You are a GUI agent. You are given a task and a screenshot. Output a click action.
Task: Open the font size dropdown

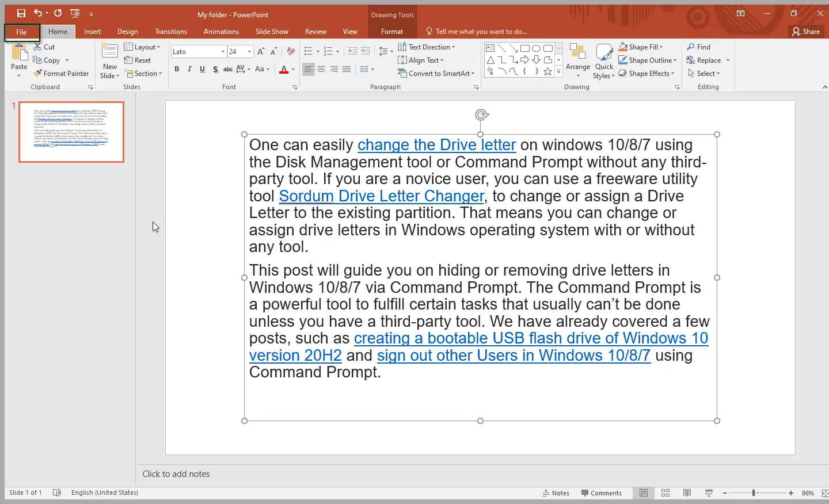[249, 52]
